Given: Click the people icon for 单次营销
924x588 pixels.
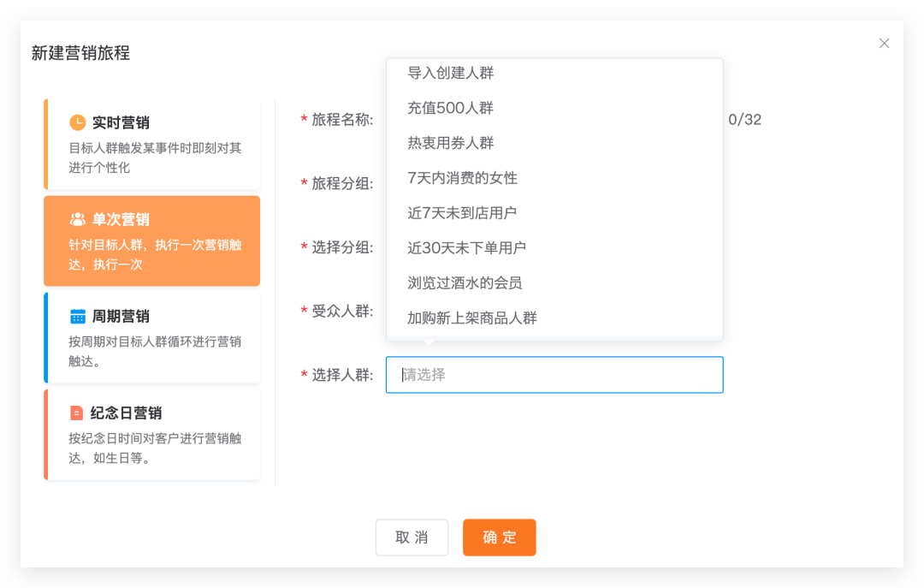Looking at the screenshot, I should click(78, 219).
